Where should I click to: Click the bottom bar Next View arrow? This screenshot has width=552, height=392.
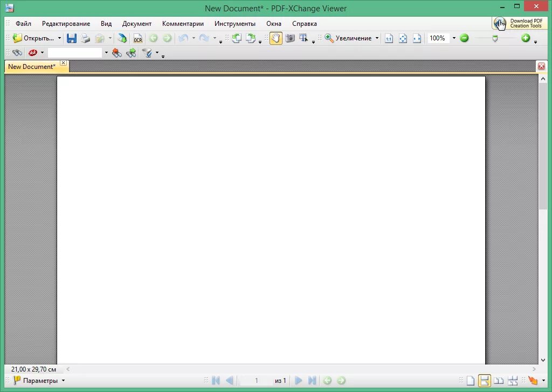[x=341, y=380]
